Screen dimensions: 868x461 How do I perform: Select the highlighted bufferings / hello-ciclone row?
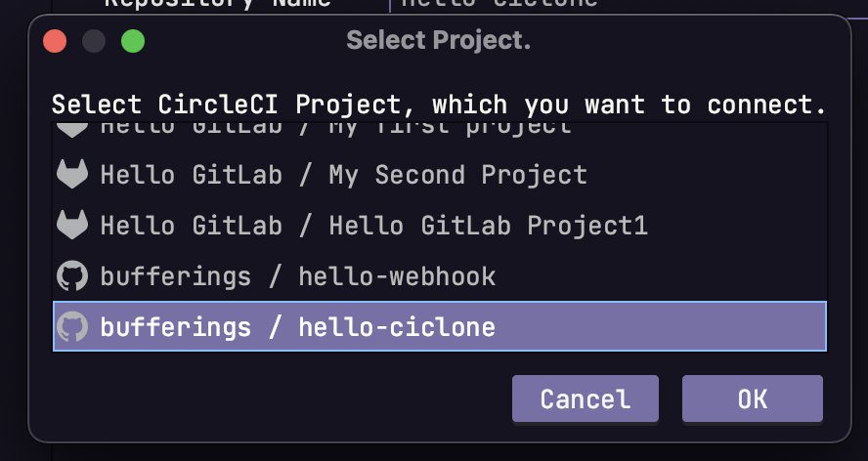(x=297, y=326)
